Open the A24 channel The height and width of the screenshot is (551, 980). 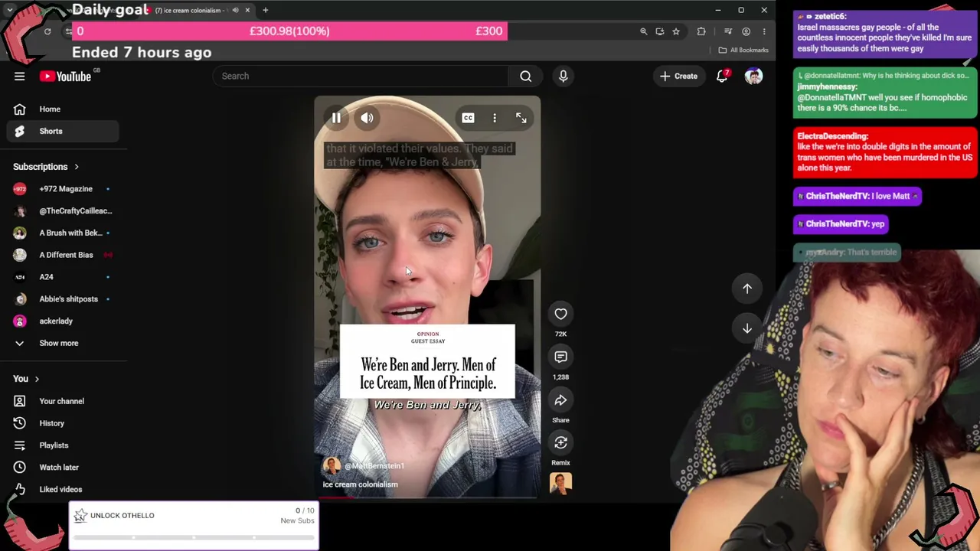tap(61, 277)
